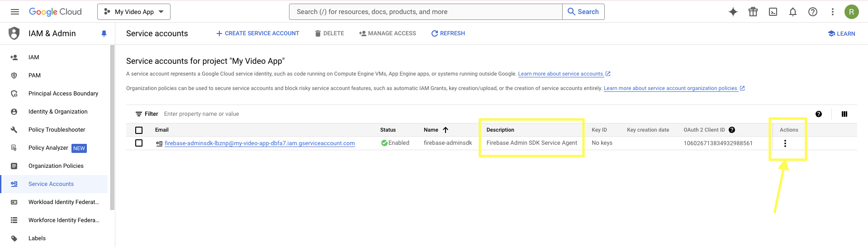Open the main navigation hamburger menu

[15, 12]
